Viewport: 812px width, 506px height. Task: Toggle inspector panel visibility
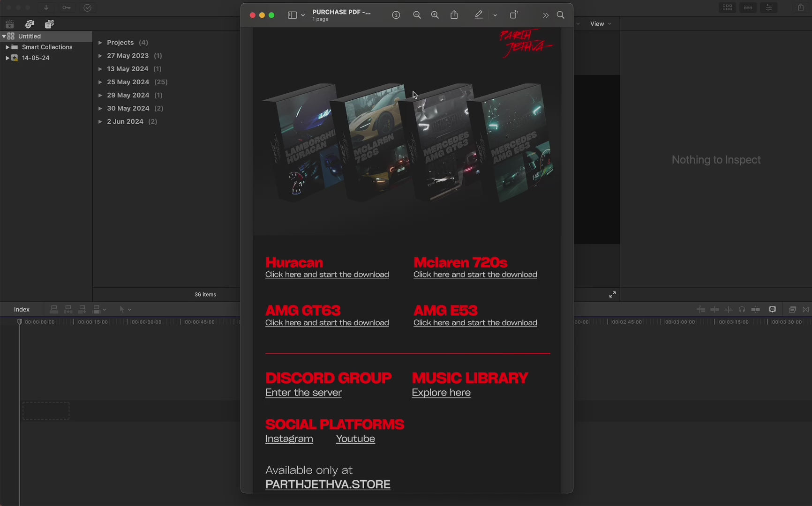tap(769, 7)
